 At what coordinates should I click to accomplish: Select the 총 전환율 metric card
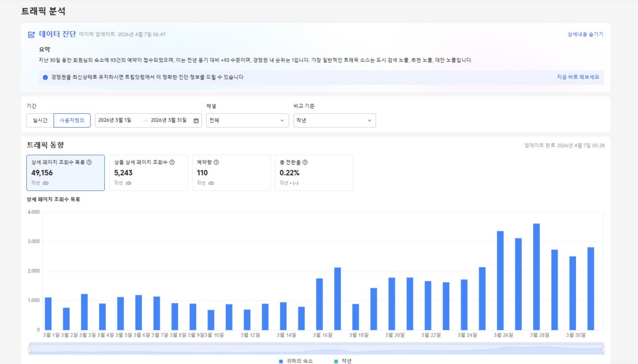point(314,173)
